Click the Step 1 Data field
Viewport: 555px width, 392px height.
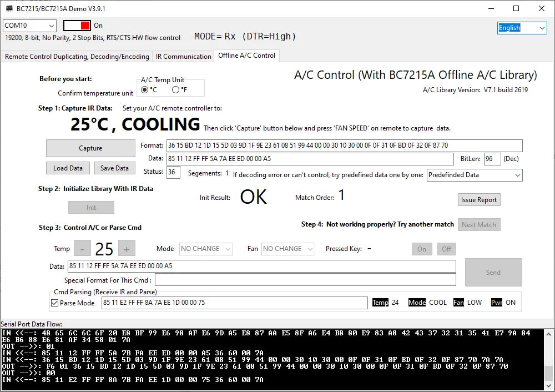coord(310,159)
